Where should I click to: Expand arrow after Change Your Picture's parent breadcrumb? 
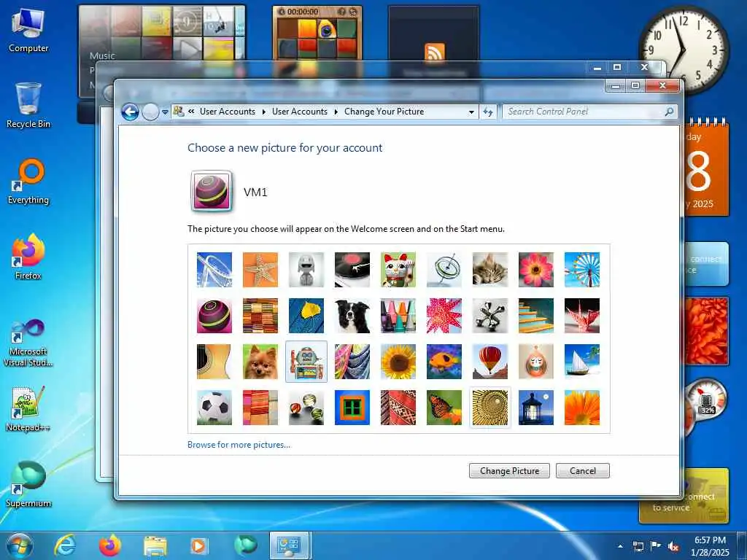tap(336, 112)
